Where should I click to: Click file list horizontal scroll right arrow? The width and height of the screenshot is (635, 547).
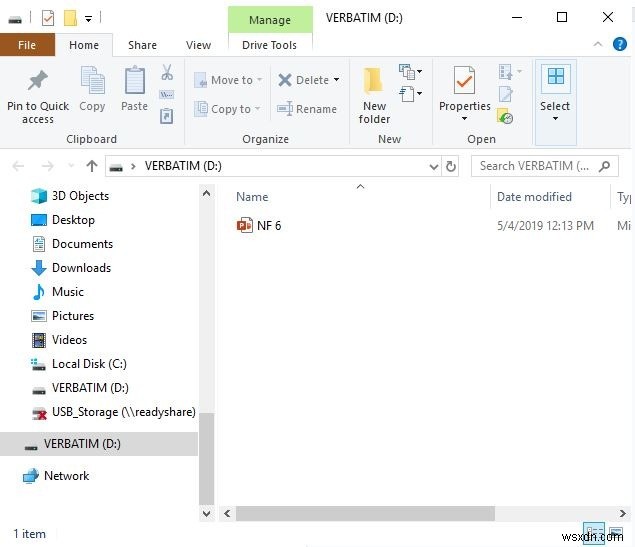623,513
